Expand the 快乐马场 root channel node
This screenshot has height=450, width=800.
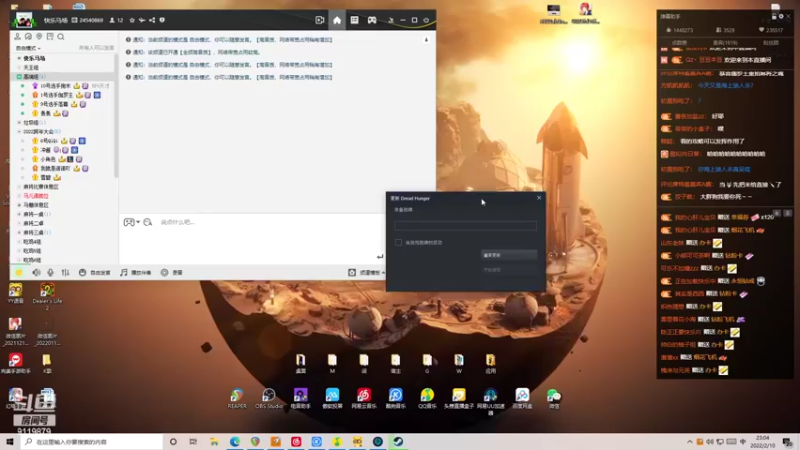pyautogui.click(x=19, y=58)
